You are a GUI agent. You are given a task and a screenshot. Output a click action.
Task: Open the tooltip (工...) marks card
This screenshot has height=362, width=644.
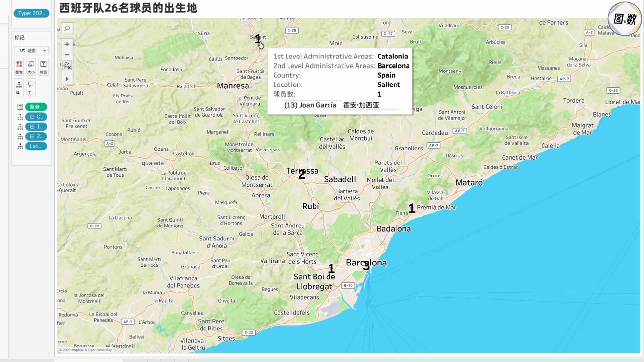click(x=31, y=88)
